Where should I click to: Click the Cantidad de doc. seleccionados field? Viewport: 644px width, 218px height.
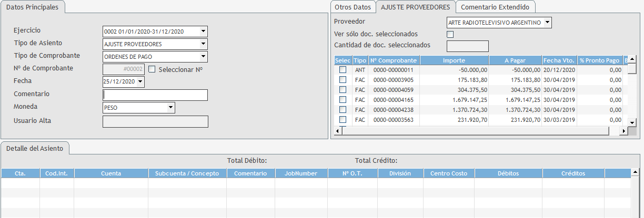pyautogui.click(x=467, y=46)
